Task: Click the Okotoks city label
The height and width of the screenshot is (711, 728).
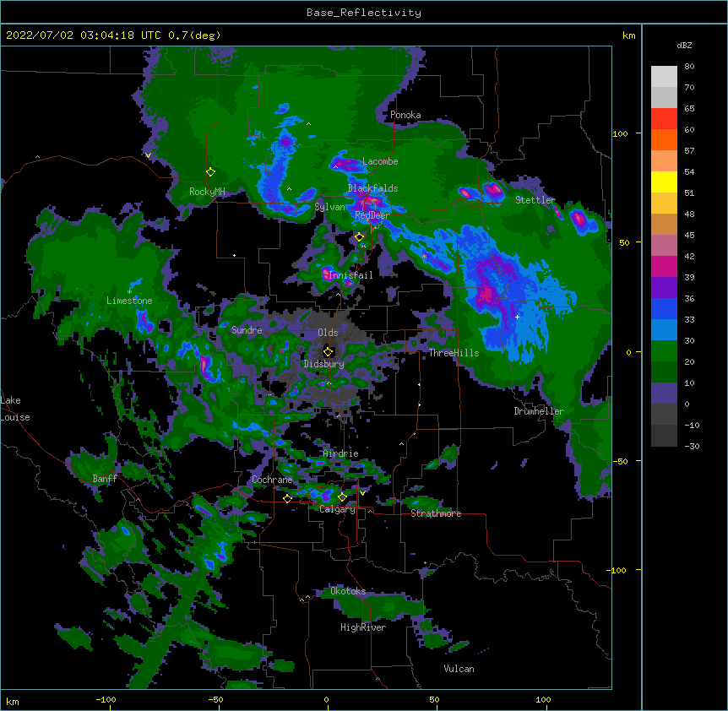Action: [x=348, y=591]
